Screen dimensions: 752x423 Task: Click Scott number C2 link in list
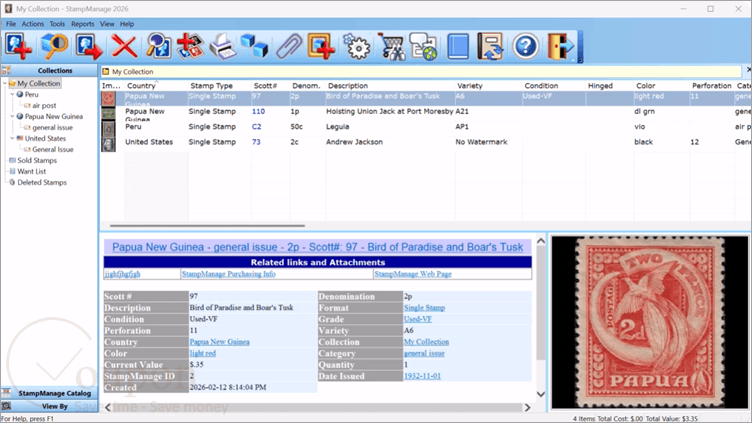[257, 127]
